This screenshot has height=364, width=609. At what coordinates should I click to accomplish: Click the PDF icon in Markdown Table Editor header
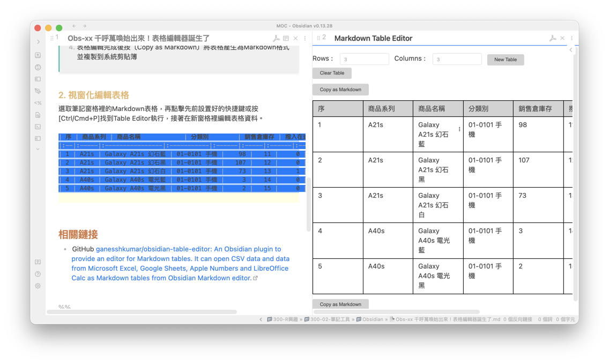coord(553,38)
